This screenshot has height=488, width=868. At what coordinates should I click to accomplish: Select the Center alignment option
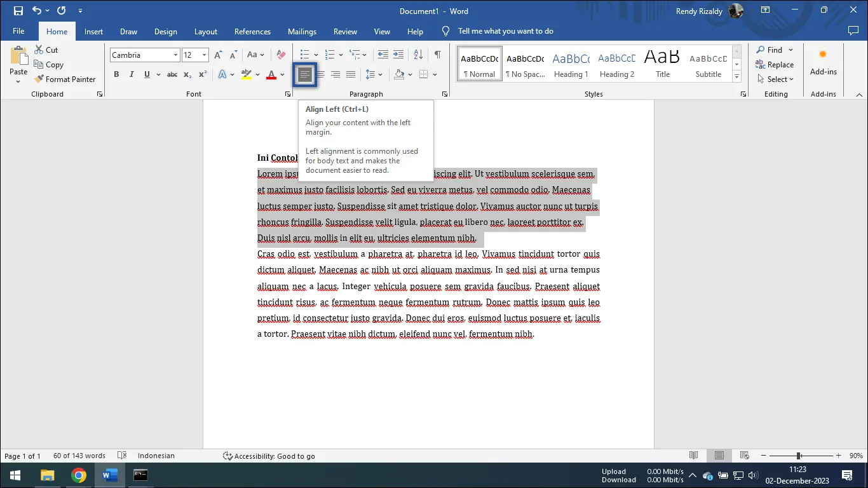(x=320, y=74)
